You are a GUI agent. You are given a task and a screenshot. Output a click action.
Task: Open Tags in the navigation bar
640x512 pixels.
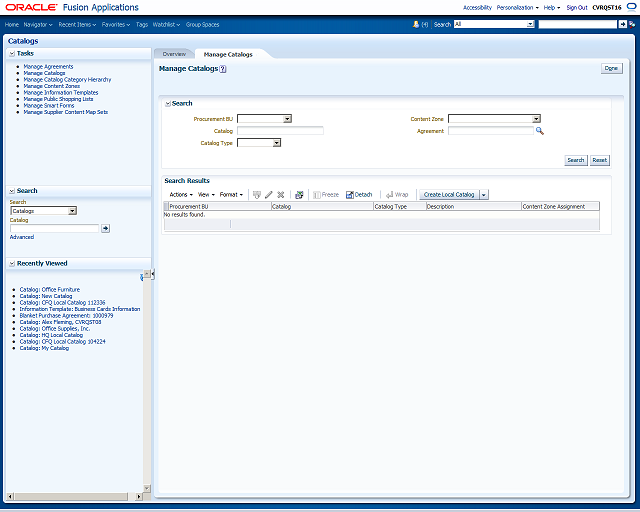(x=142, y=25)
